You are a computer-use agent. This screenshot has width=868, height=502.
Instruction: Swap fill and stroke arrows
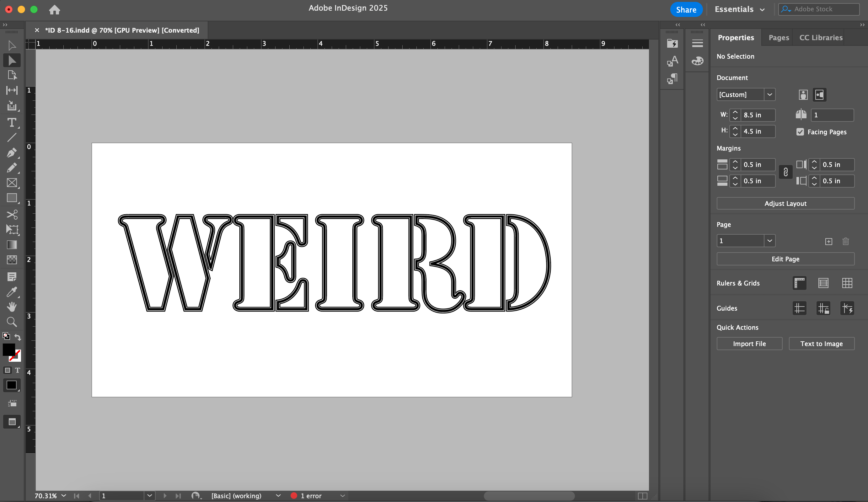coord(18,337)
